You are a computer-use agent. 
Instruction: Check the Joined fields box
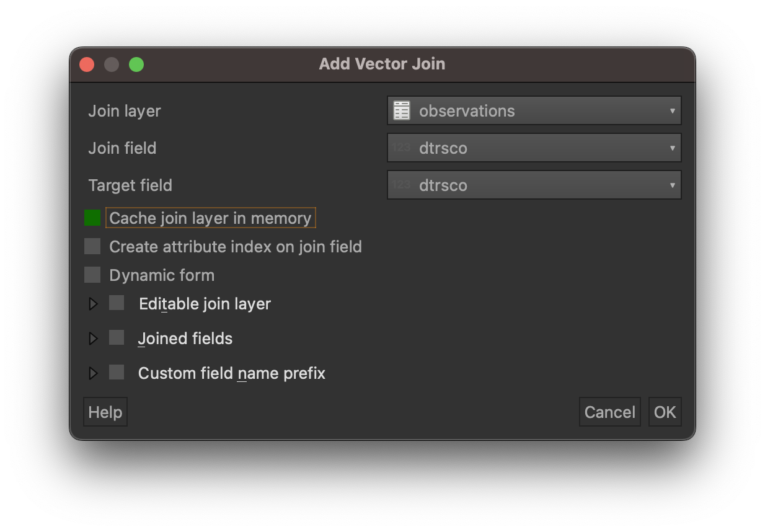tap(117, 337)
